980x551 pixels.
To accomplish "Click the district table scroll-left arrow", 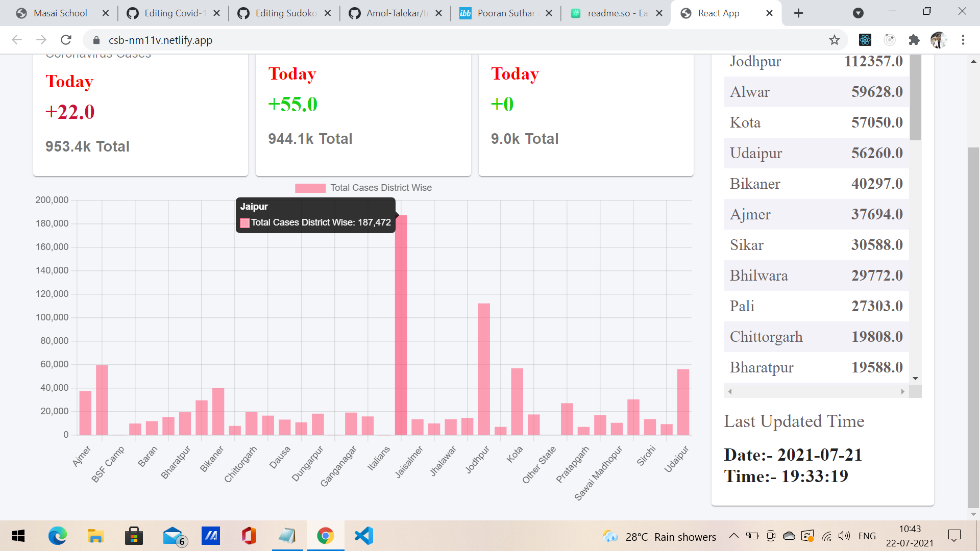I will tap(730, 391).
